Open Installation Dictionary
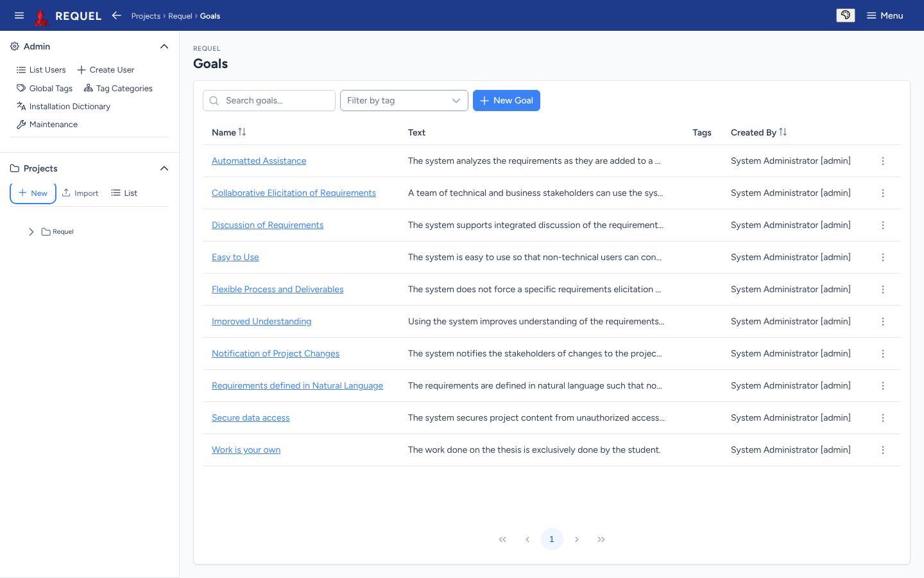Image resolution: width=924 pixels, height=578 pixels. (x=64, y=107)
